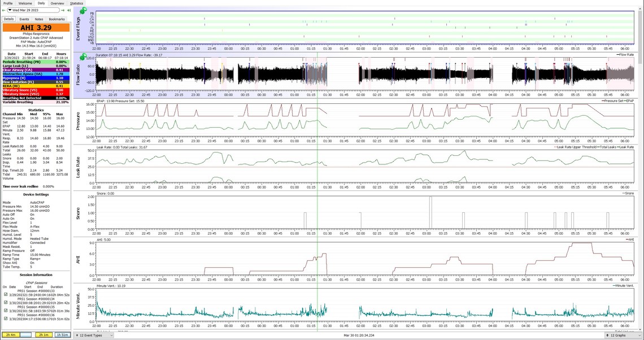Click the Statistics heading in details panel

(36, 110)
